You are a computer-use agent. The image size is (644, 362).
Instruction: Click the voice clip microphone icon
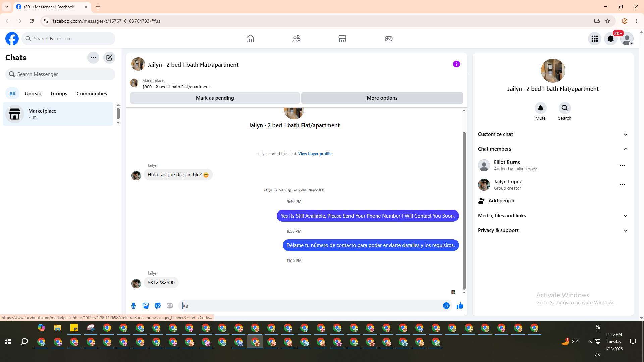(x=133, y=306)
